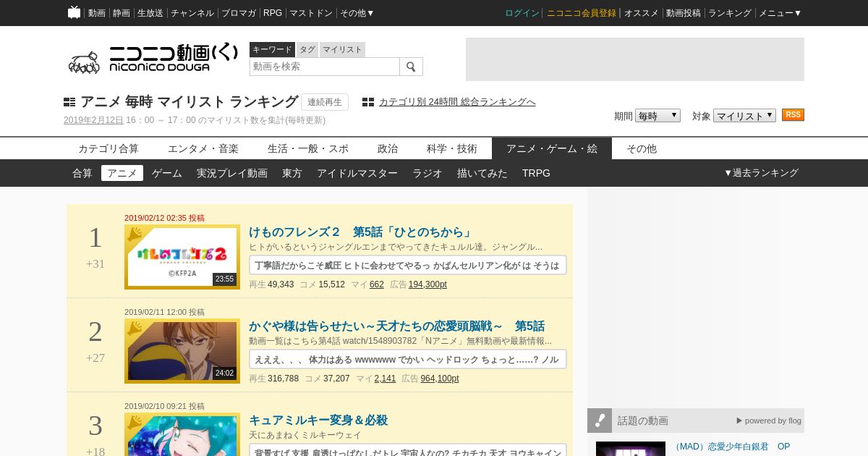Screen dimensions: 868x456
Task: Click ad points 194,300pt
Action: [x=427, y=284]
